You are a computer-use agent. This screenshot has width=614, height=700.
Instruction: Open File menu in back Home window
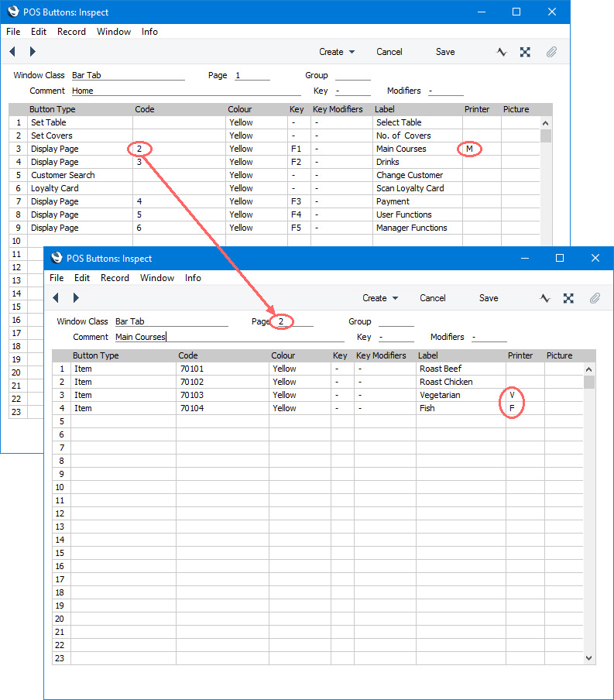pyautogui.click(x=13, y=32)
